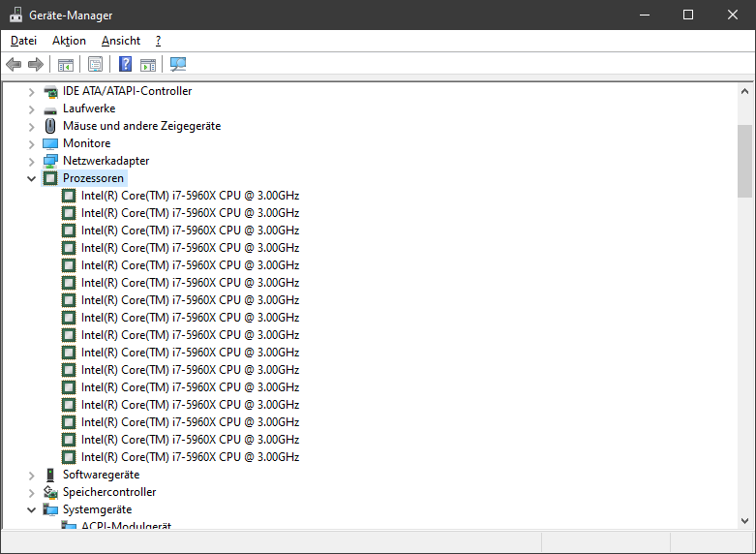The height and width of the screenshot is (554, 756).
Task: Open the Datei menu
Action: pos(23,41)
